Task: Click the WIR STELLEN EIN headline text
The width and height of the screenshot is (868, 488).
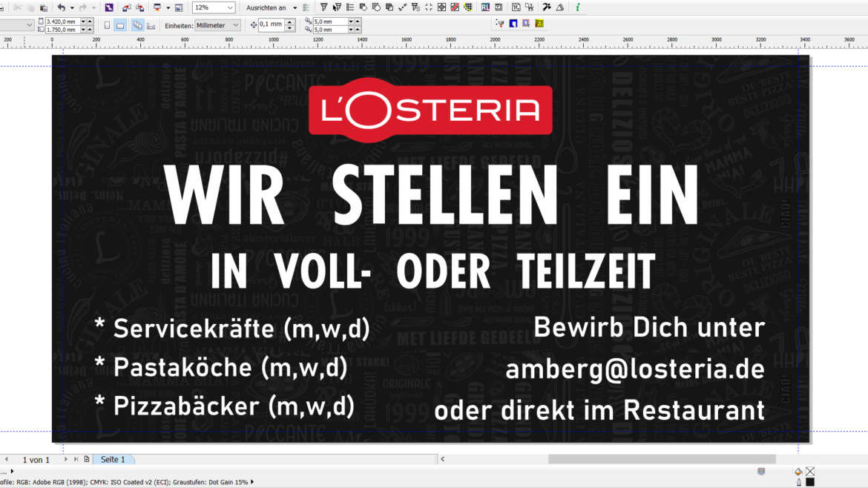Action: point(431,194)
